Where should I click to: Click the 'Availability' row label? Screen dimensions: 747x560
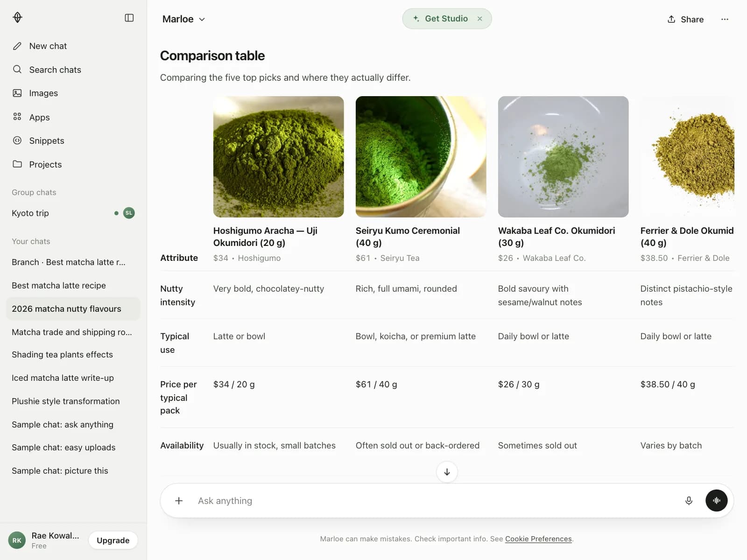(182, 446)
